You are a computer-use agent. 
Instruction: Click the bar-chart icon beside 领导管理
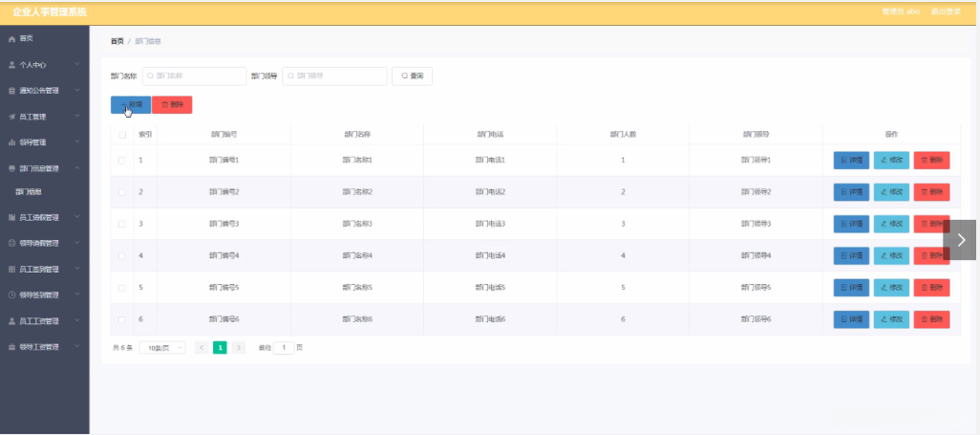click(11, 142)
